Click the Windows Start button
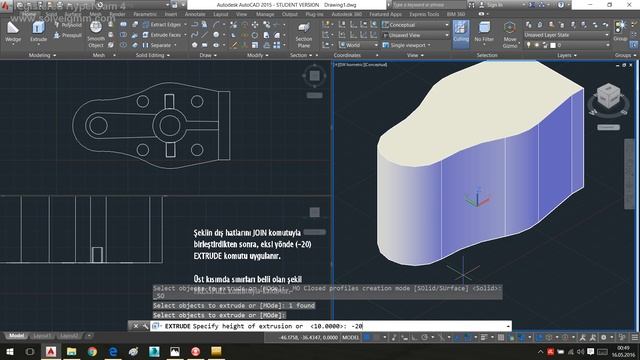640x360 pixels. (x=9, y=351)
